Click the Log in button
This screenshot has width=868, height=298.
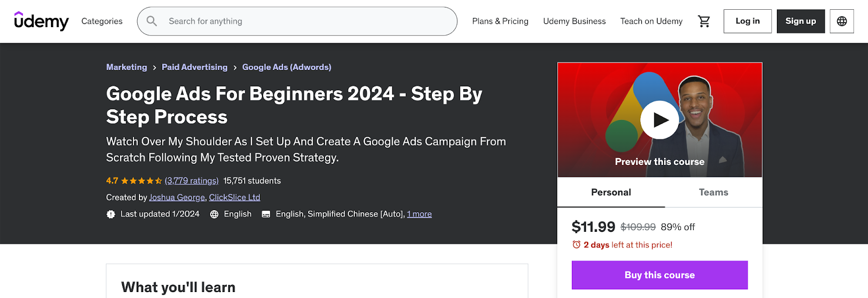point(748,21)
